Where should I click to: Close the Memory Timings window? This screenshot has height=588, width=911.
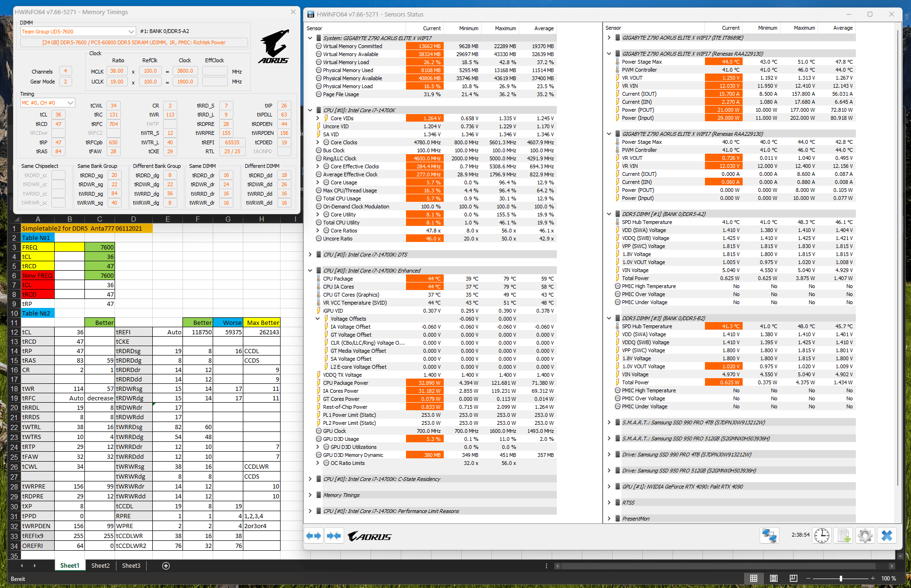tap(293, 12)
